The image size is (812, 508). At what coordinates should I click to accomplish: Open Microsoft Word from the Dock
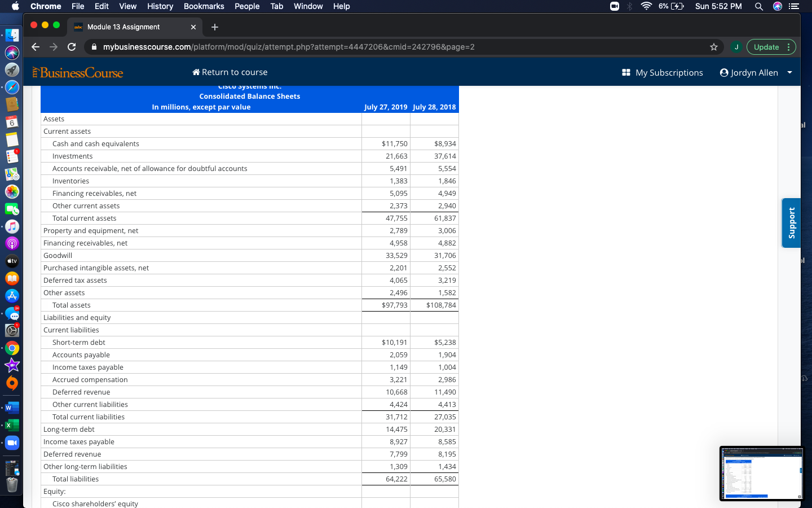point(12,407)
